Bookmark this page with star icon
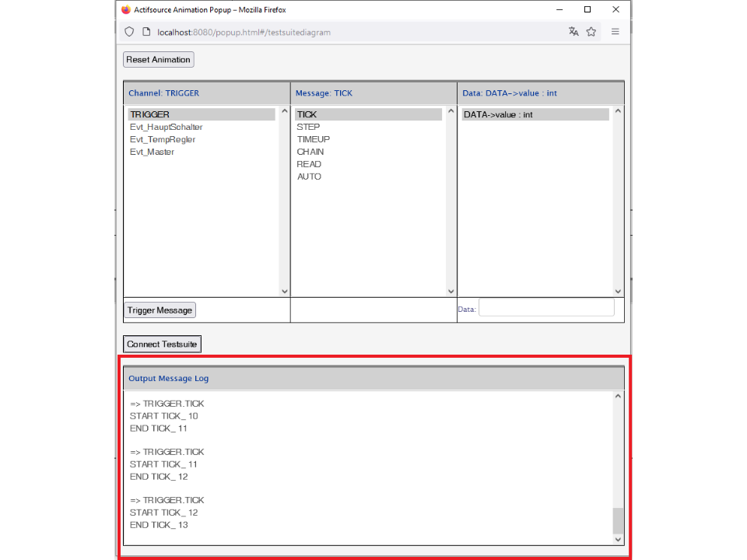Image resolution: width=747 pixels, height=560 pixels. (x=591, y=32)
